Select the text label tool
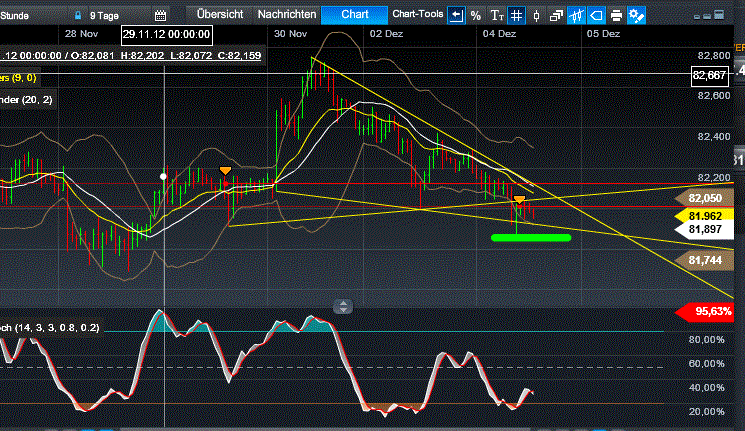The height and width of the screenshot is (431, 745). point(496,15)
